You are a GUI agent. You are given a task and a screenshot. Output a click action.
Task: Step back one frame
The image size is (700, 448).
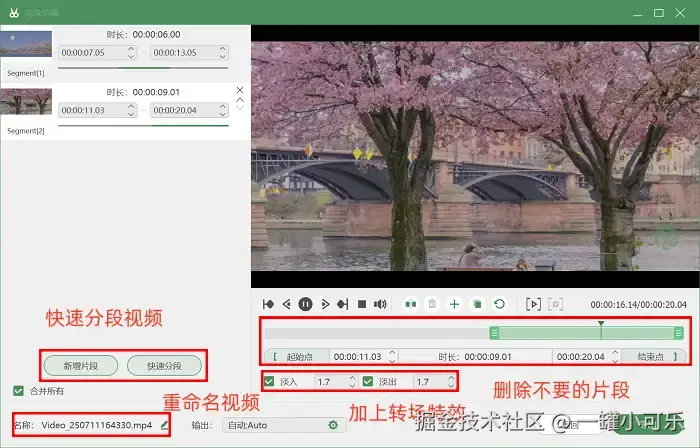(x=287, y=304)
